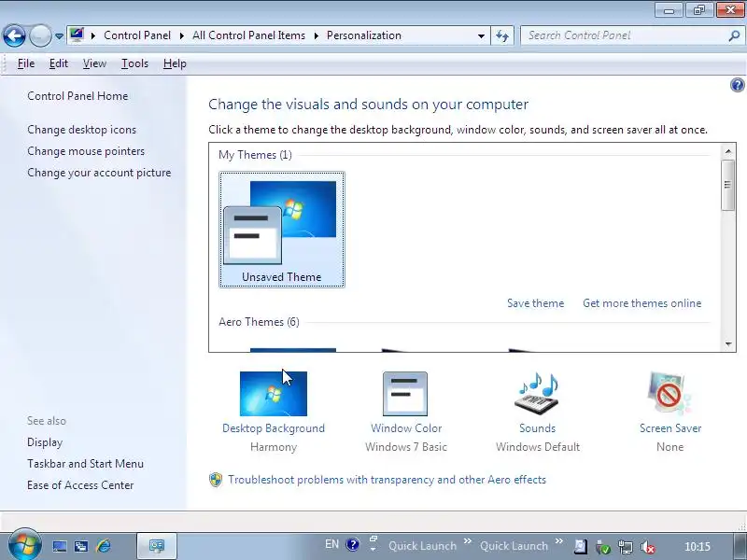The image size is (747, 560).
Task: Click Switch between windows taskbar icon
Action: 81,546
